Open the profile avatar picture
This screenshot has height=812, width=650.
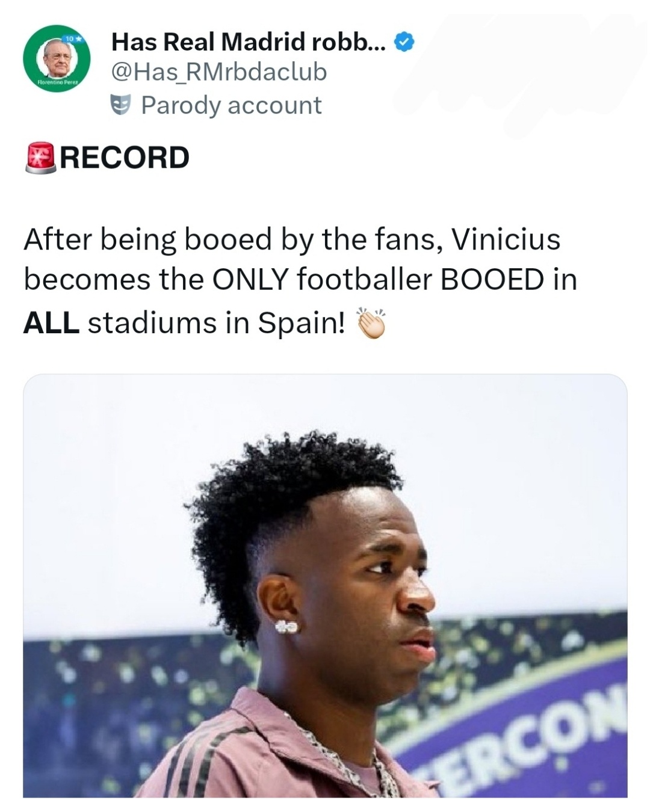tap(57, 58)
